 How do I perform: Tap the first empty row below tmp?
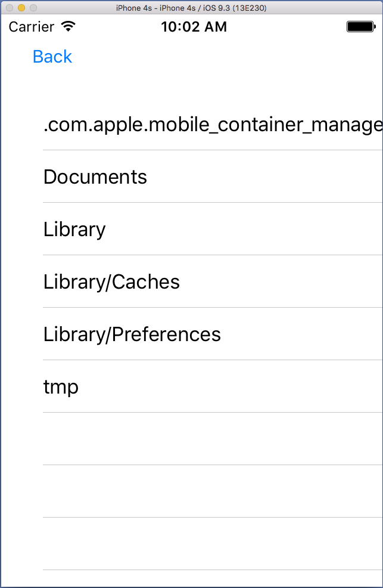(x=212, y=439)
